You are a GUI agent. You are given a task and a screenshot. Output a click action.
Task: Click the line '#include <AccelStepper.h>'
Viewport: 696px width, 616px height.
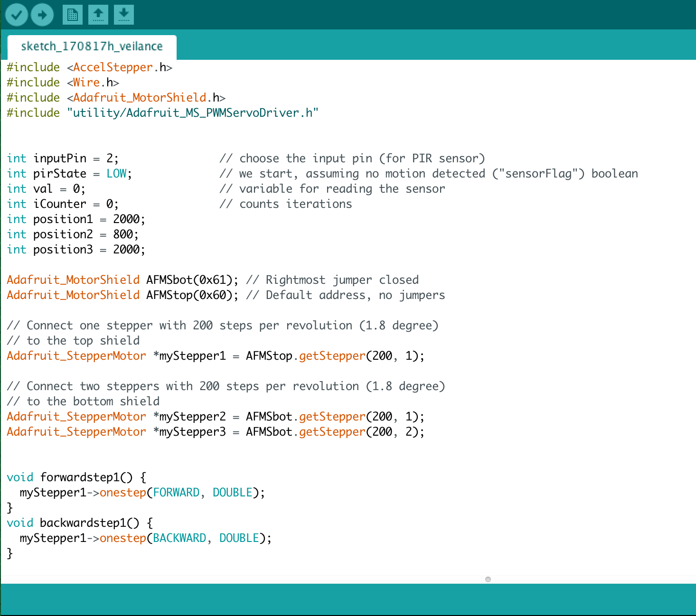[89, 67]
